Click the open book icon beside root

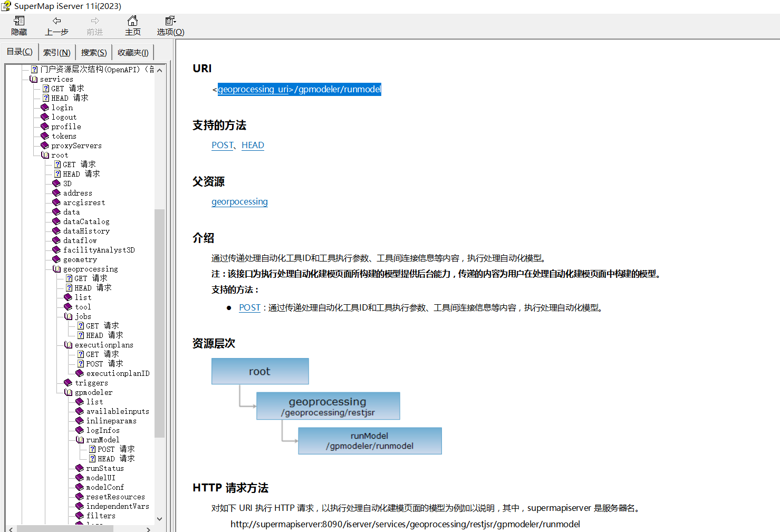tap(45, 155)
